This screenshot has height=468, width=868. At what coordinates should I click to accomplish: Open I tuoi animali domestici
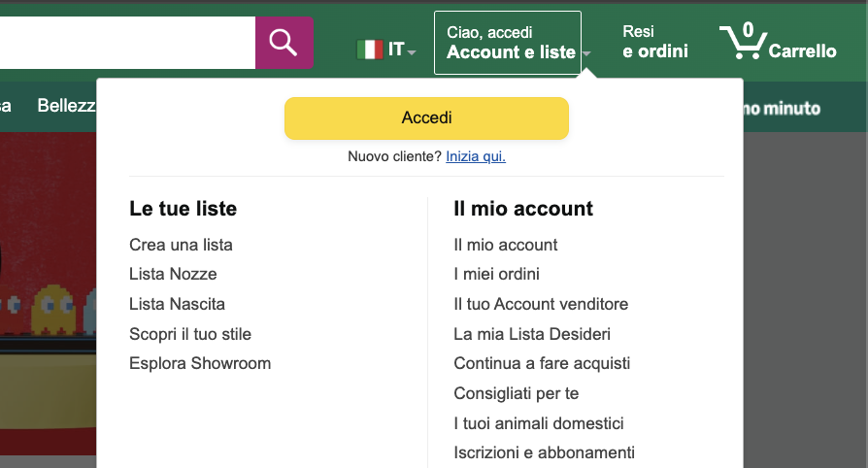pyautogui.click(x=539, y=423)
